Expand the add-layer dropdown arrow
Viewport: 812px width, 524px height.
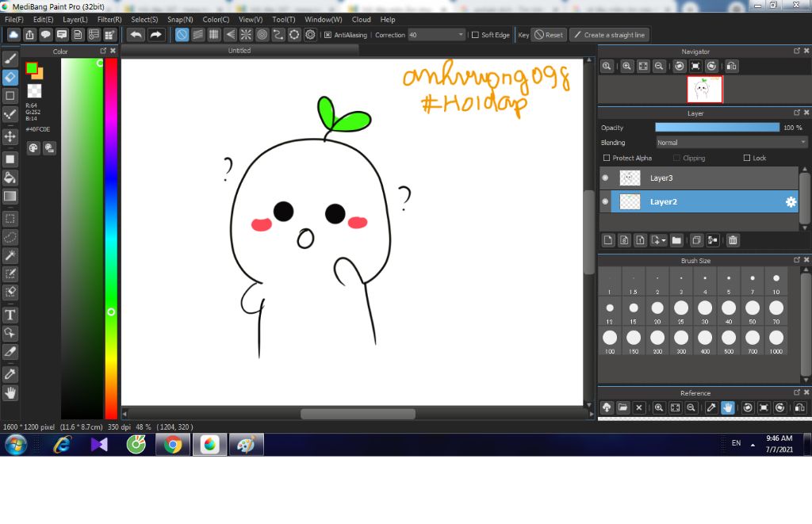coord(664,241)
